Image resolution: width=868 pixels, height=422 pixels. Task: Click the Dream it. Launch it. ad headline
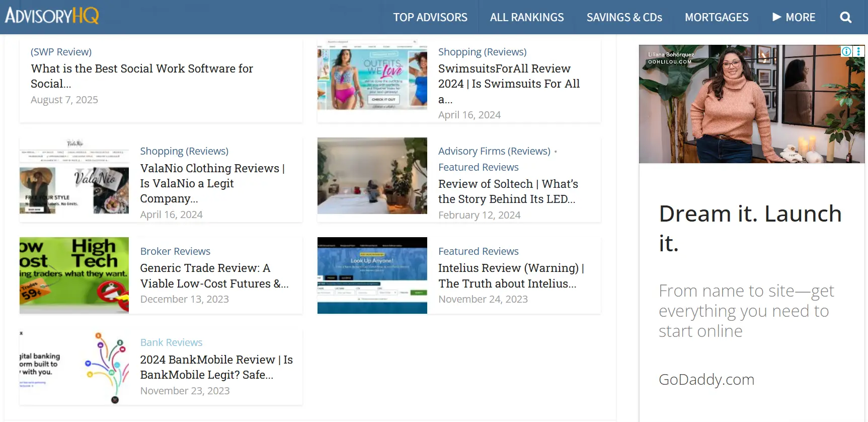[750, 228]
